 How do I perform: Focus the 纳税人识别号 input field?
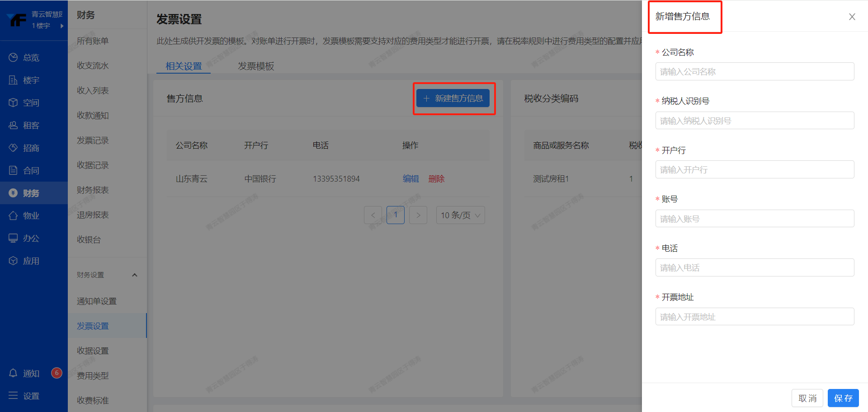(x=754, y=121)
